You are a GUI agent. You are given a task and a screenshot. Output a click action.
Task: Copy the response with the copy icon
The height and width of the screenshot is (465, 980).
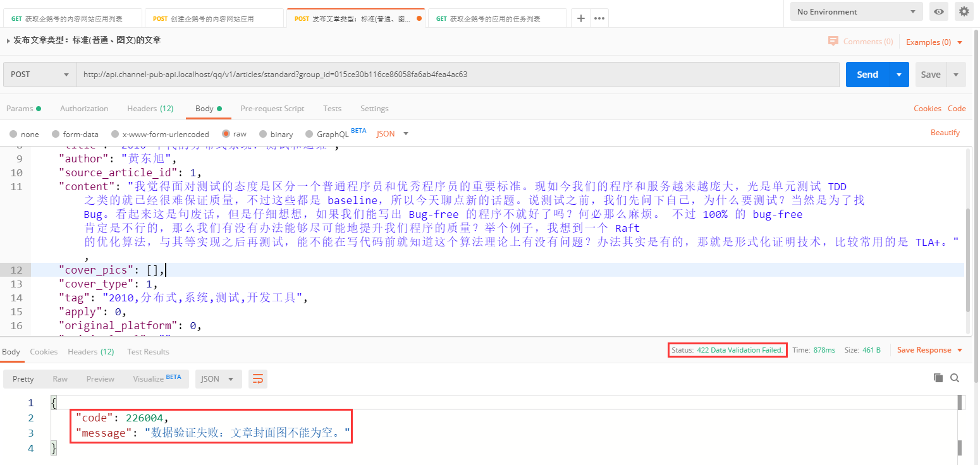[938, 378]
